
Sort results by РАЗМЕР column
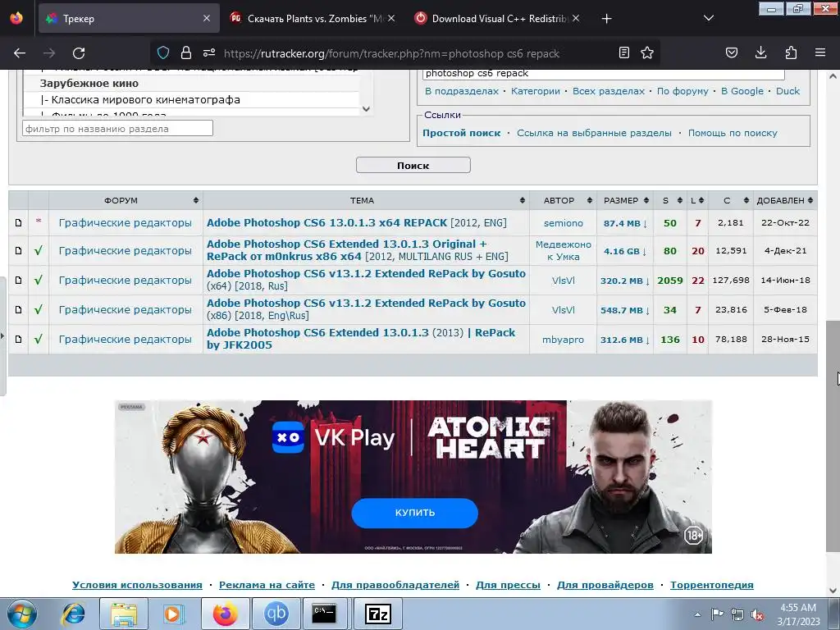[625, 200]
